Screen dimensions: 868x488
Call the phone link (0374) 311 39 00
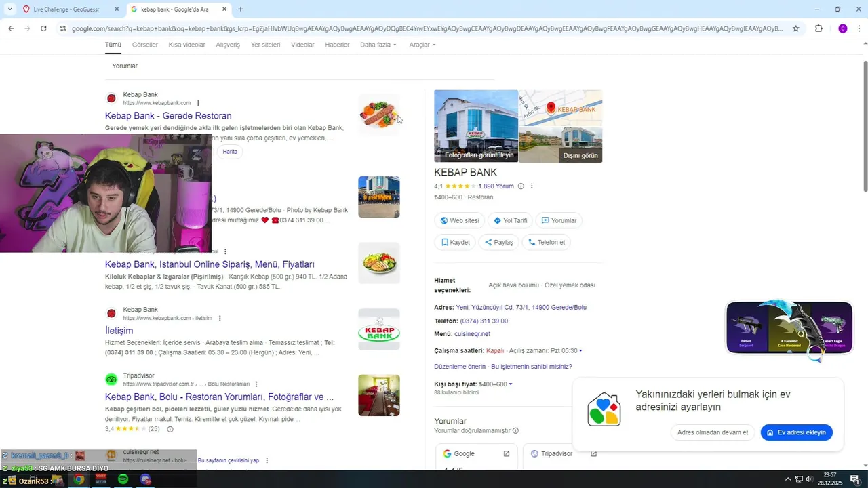pos(484,321)
